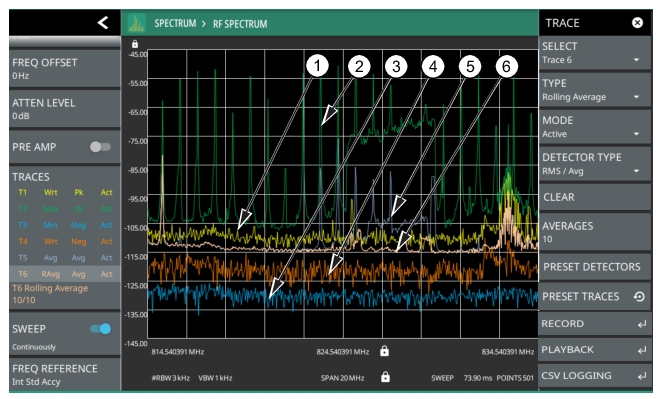Click center frequency lock icon

384,351
